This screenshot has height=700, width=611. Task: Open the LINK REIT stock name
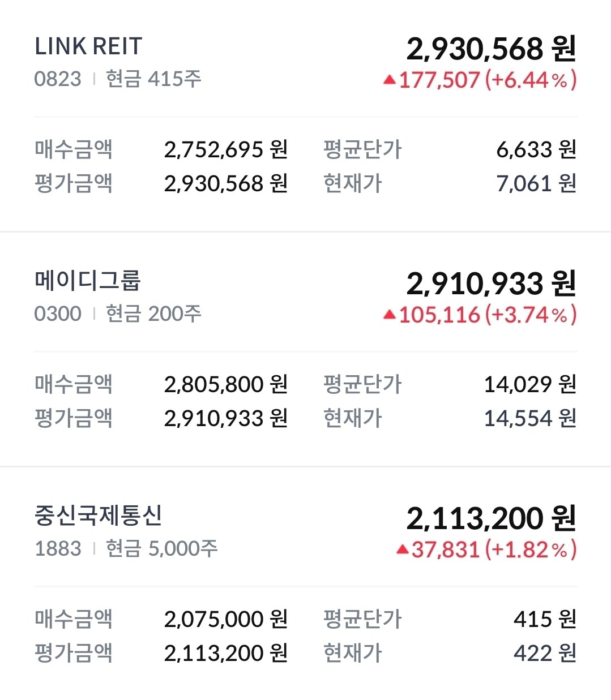[x=88, y=46]
